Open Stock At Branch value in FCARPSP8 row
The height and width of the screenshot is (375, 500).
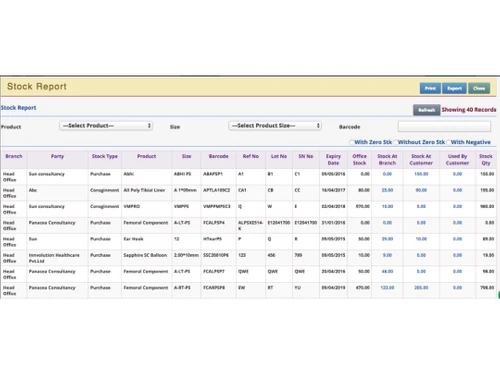pyautogui.click(x=387, y=288)
